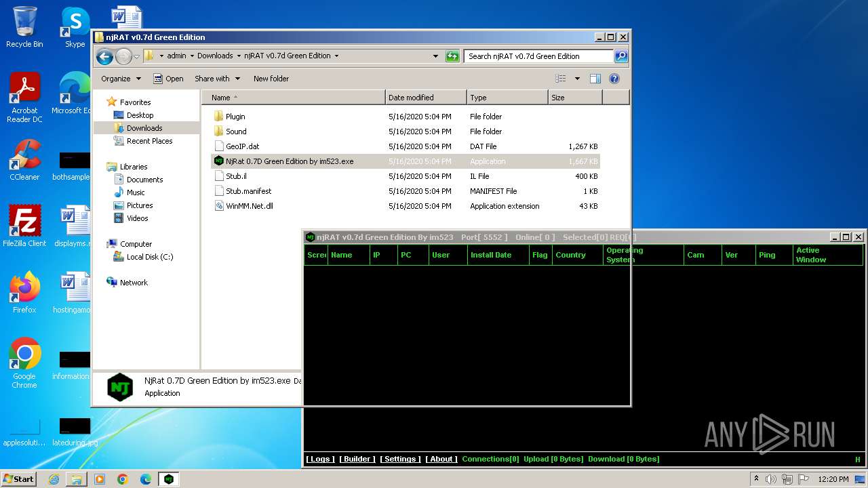
Task: Open the Recycle Bin desktop icon
Action: pos(24,27)
